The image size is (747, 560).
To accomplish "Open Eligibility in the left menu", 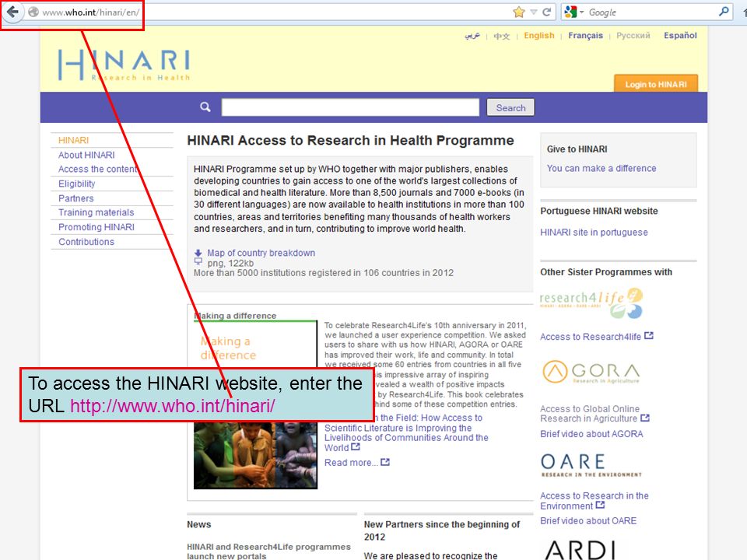I will click(76, 184).
